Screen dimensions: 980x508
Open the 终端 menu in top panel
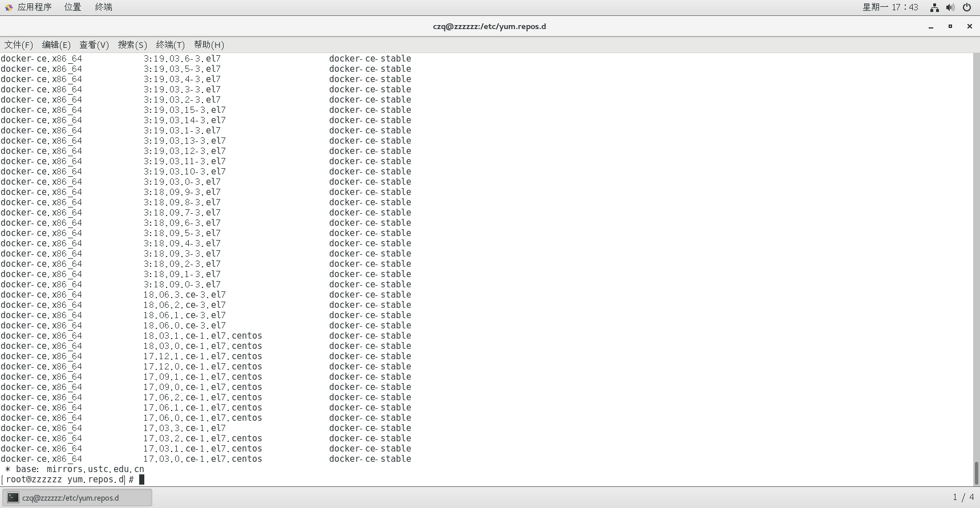click(x=103, y=7)
